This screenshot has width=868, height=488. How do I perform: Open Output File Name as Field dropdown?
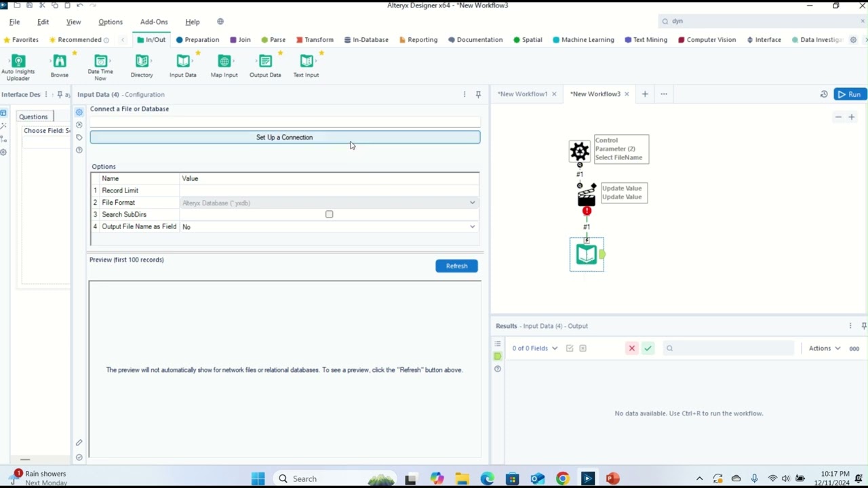click(x=473, y=227)
